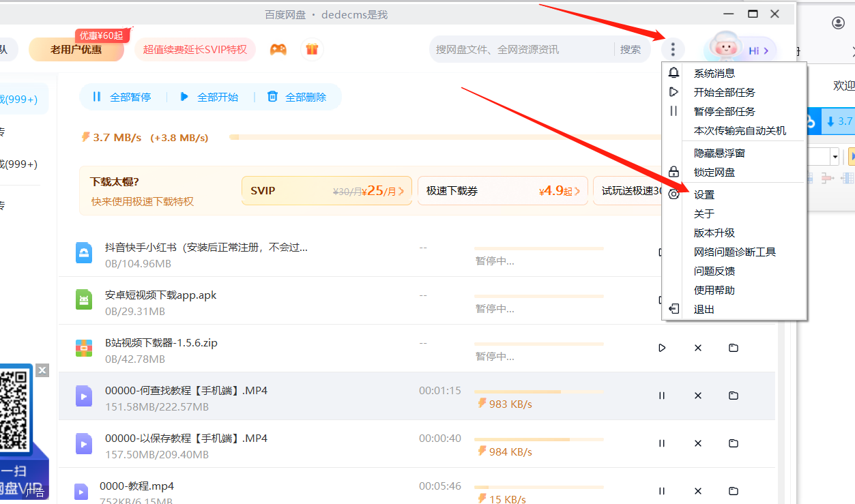Viewport: 855px width, 504px height.
Task: Click the game controller icon
Action: [x=278, y=49]
